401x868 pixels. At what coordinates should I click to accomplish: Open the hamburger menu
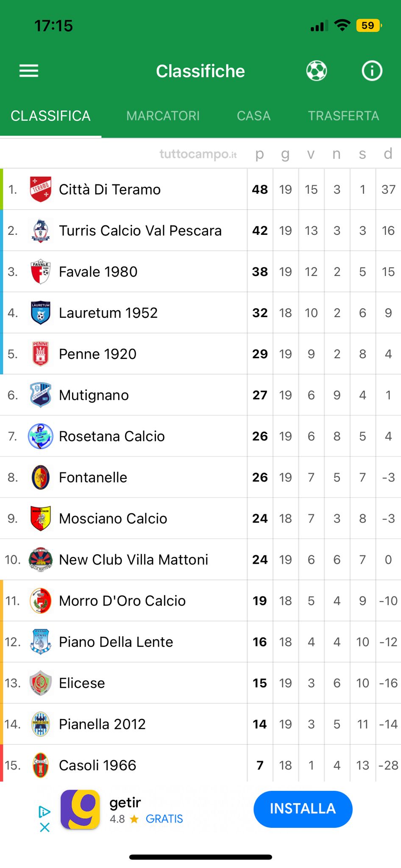pyautogui.click(x=29, y=71)
